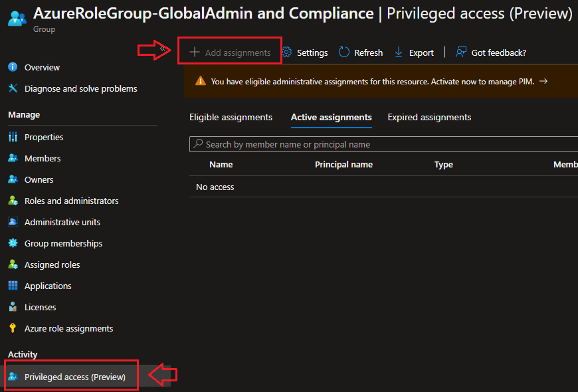Click the Owners people icon
This screenshot has width=578, height=392.
coord(13,179)
